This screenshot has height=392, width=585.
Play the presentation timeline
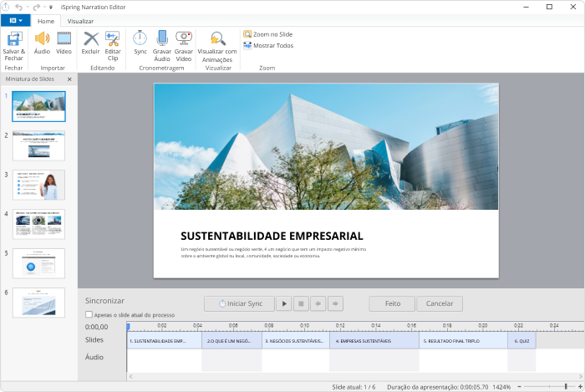pos(284,303)
